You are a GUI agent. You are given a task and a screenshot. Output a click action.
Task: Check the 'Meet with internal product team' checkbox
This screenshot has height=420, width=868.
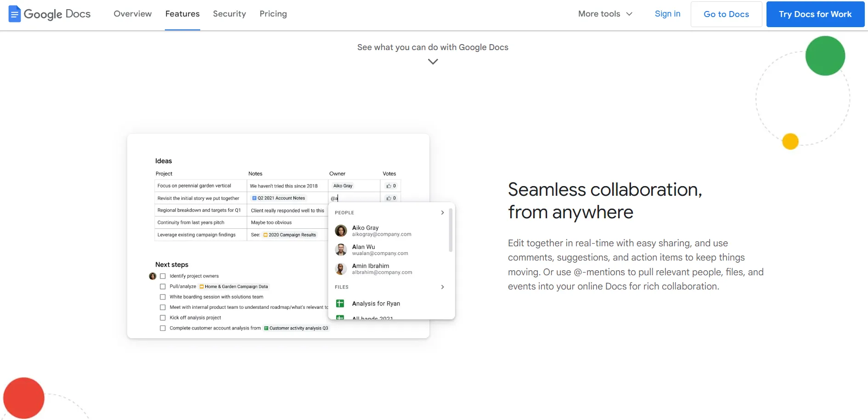tap(163, 307)
